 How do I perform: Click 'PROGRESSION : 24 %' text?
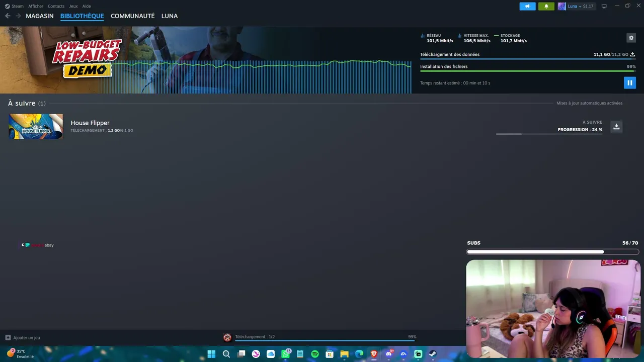580,130
